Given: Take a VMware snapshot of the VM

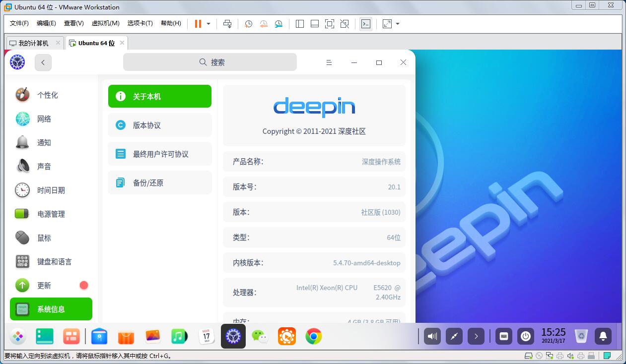Looking at the screenshot, I should [249, 24].
